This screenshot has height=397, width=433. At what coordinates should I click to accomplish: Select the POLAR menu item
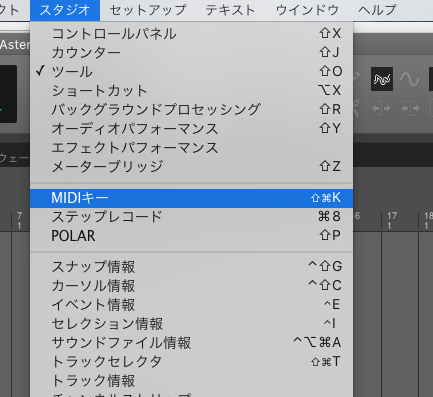click(x=191, y=236)
